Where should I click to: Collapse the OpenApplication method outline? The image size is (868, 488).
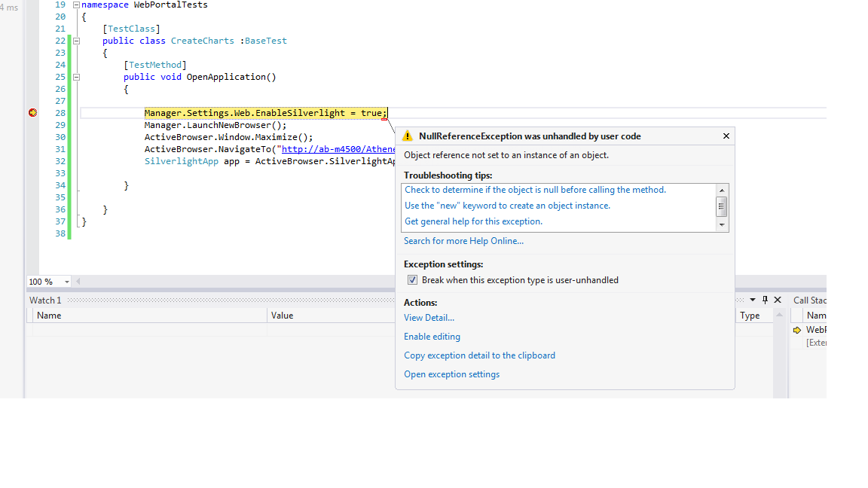[x=75, y=77]
